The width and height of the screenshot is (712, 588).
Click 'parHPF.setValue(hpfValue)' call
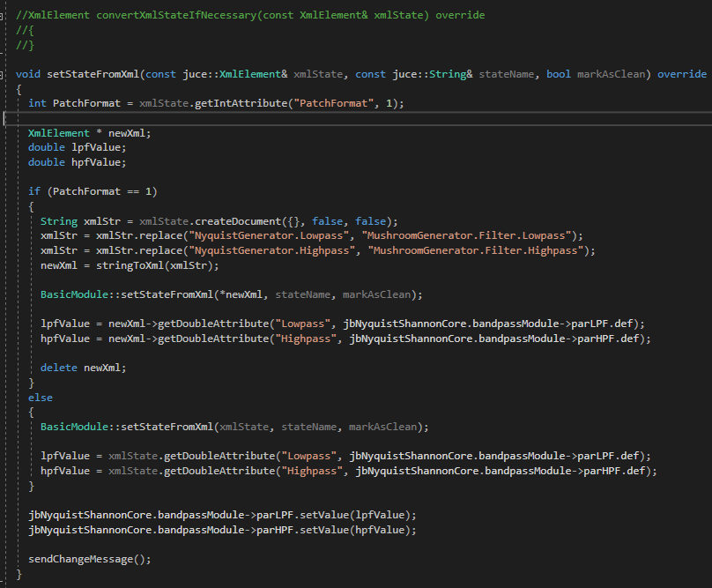[x=334, y=530]
